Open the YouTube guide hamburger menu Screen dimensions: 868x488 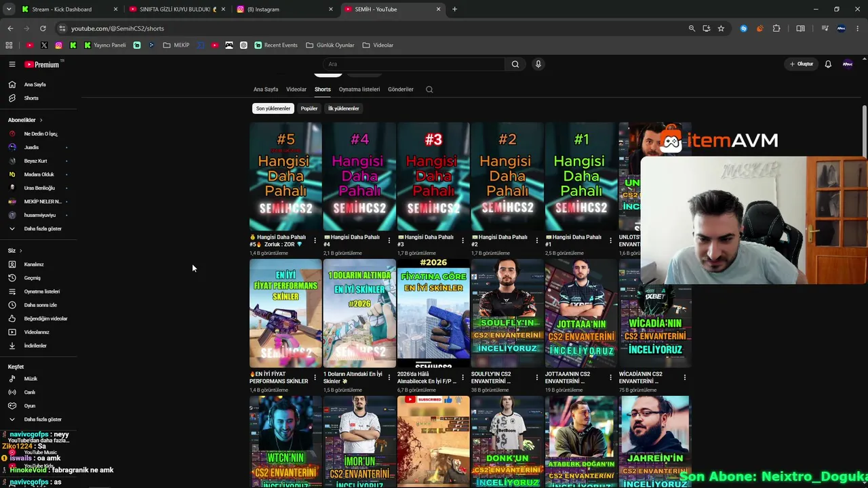pyautogui.click(x=12, y=64)
